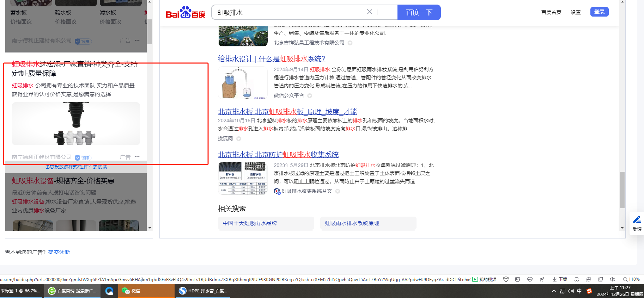Image resolution: width=644 pixels, height=298 pixels.
Task: Click 南宁德利正建材有限公司 below the 宏添 ad
Action: (x=42, y=157)
